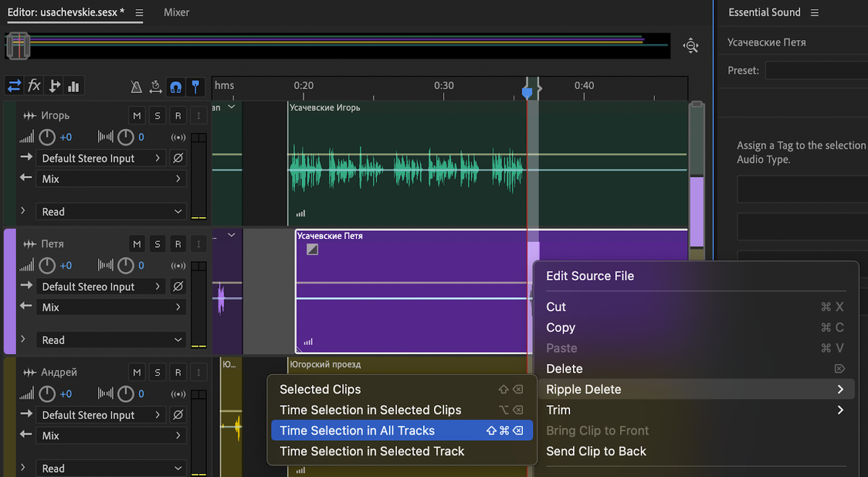Click the waveform icon beside Андрей
The height and width of the screenshot is (477, 868).
pos(30,373)
